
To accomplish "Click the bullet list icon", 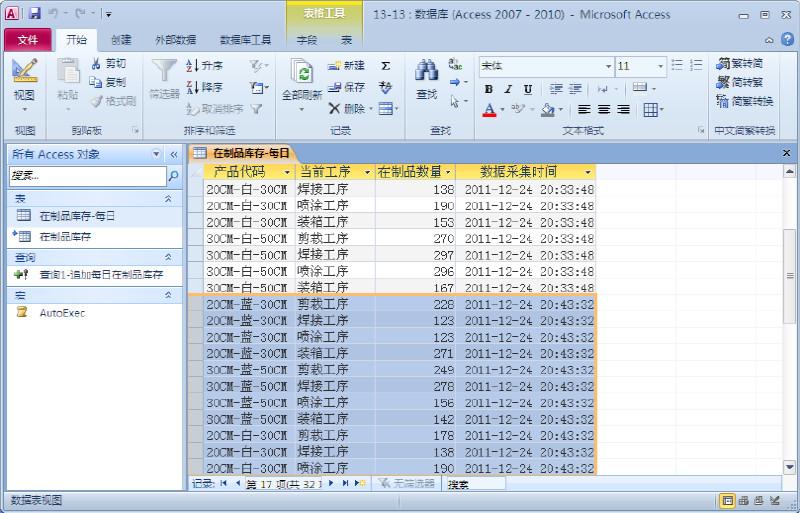I will (677, 65).
